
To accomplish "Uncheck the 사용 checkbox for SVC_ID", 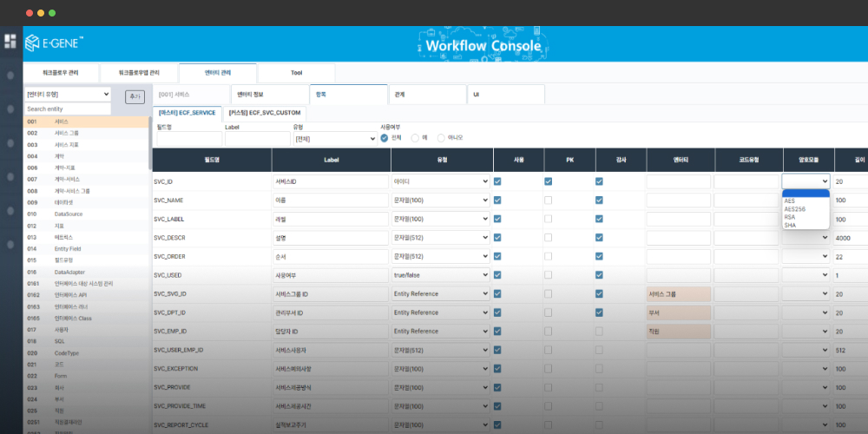I will 497,181.
